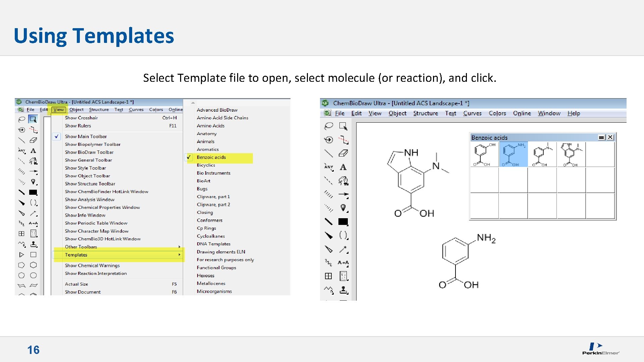Viewport: 644px width, 362px height.
Task: Open Brackets tool flyout in right window
Action: click(x=343, y=235)
